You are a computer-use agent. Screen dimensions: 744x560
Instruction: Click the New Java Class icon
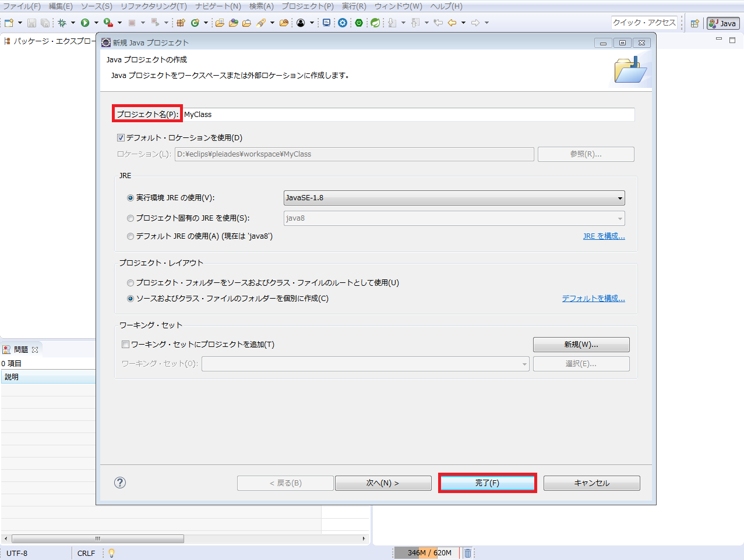tap(195, 23)
